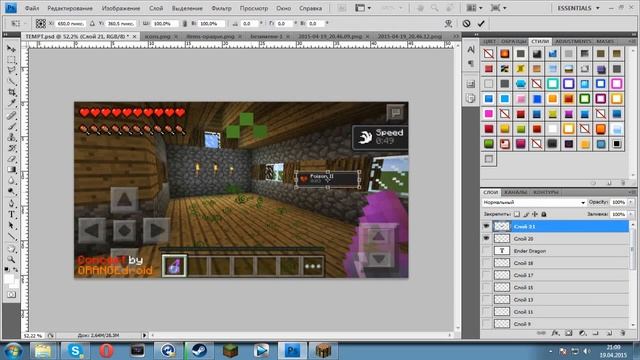The image size is (640, 360).
Task: Select the Move tool in the toolbox
Action: click(x=11, y=49)
